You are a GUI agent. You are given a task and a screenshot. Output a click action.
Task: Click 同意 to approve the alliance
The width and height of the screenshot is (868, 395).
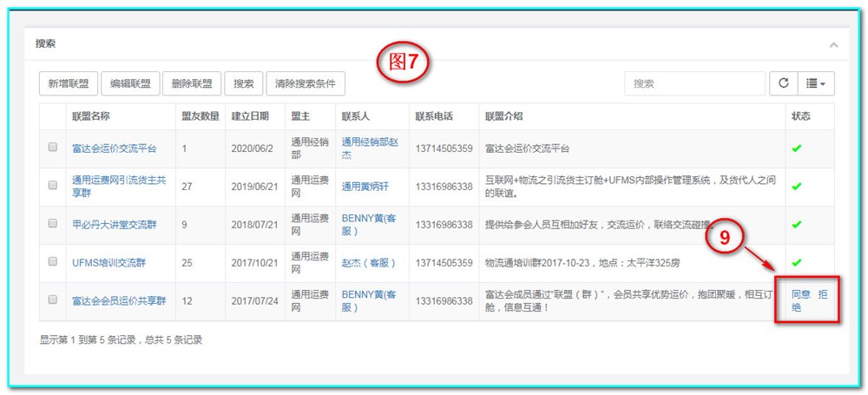(x=801, y=294)
